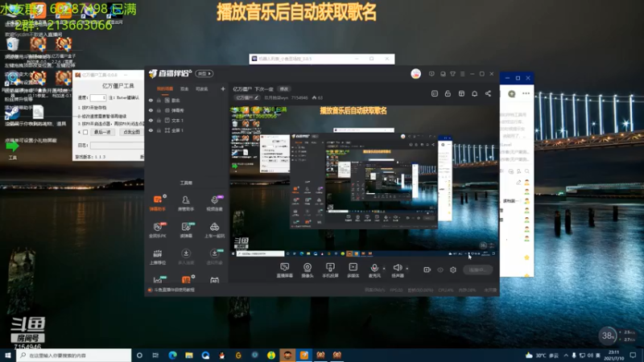
Task: Add a 多媒体 media source
Action: [x=353, y=270]
